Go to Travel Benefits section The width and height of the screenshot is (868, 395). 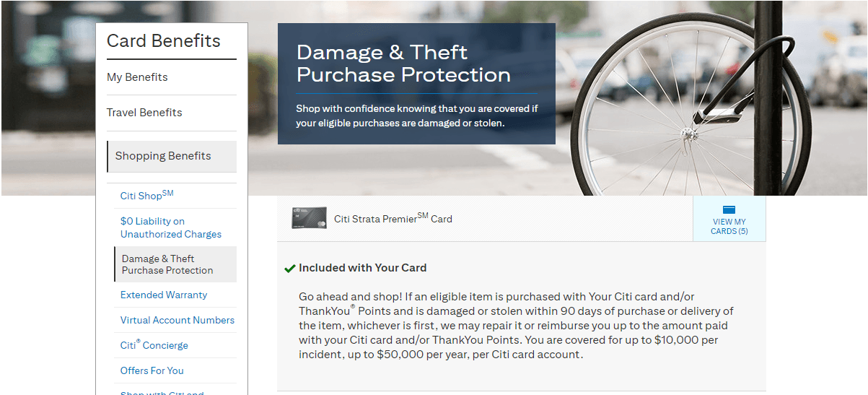(144, 113)
